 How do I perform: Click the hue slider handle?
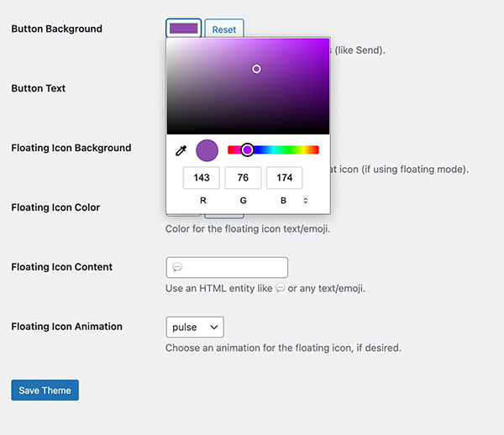247,149
